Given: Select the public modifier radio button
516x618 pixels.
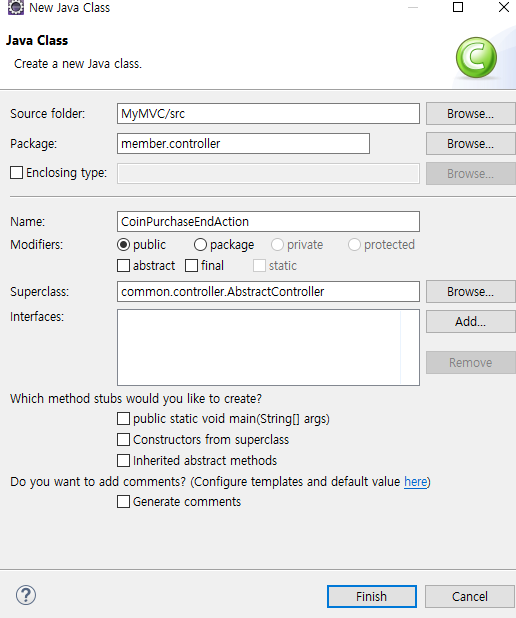Looking at the screenshot, I should [123, 245].
